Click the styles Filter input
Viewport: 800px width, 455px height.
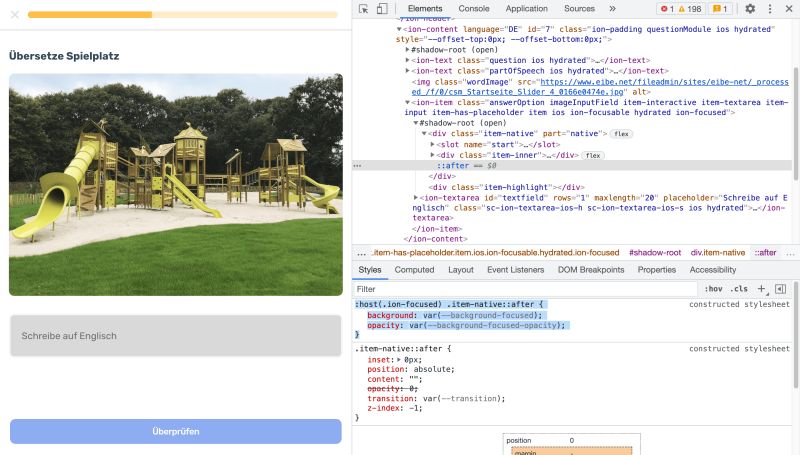point(526,289)
